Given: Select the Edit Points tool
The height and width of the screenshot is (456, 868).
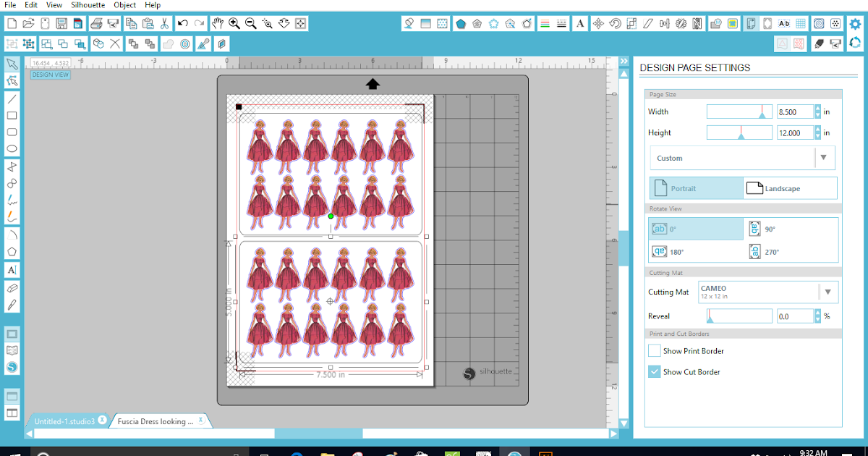Looking at the screenshot, I should tap(12, 81).
